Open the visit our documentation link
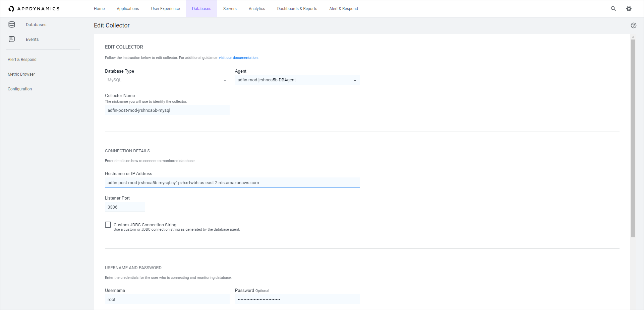 click(238, 58)
